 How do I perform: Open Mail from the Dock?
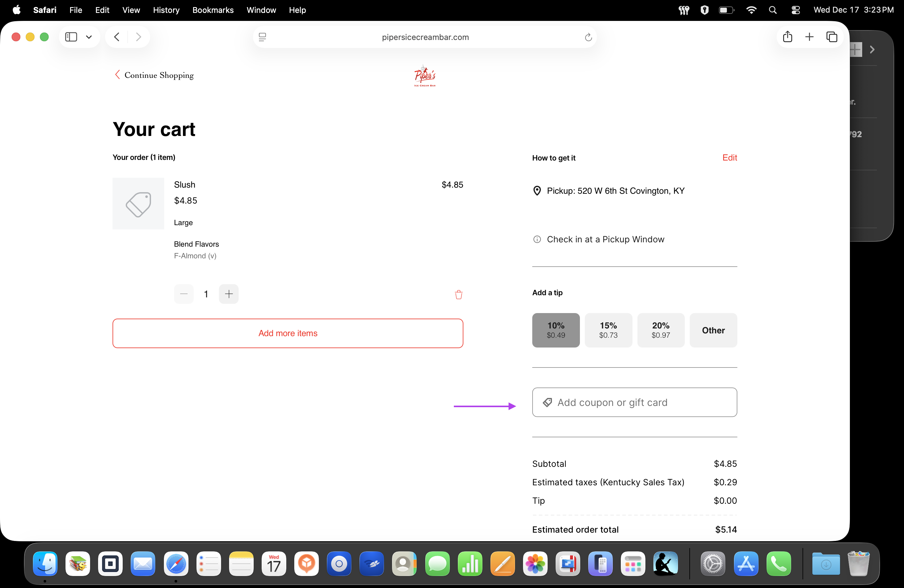click(143, 563)
